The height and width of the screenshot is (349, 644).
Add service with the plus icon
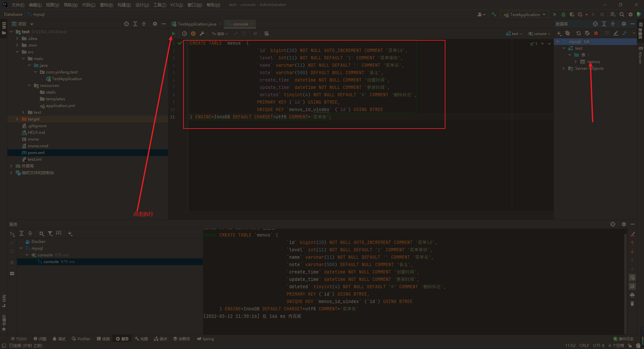(x=70, y=234)
